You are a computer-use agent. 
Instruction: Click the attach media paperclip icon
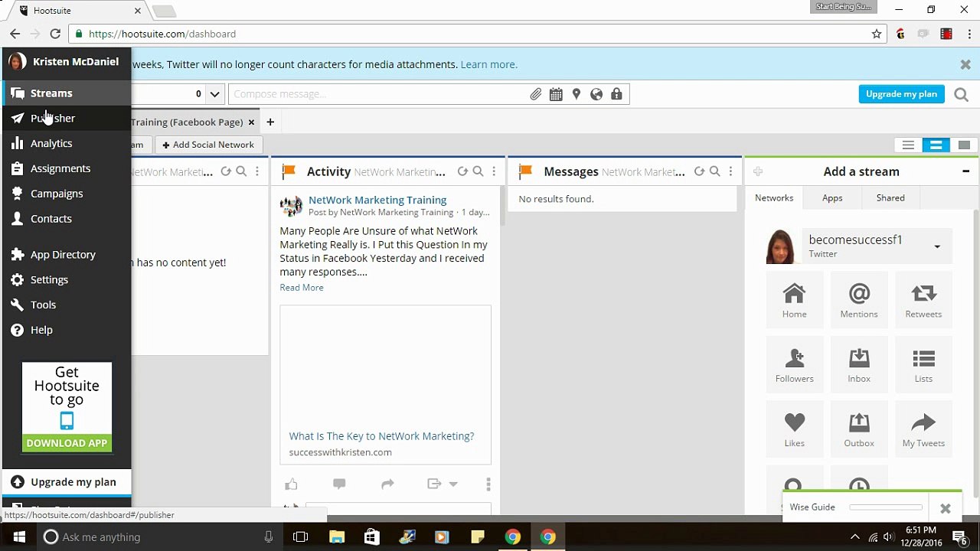click(x=536, y=94)
